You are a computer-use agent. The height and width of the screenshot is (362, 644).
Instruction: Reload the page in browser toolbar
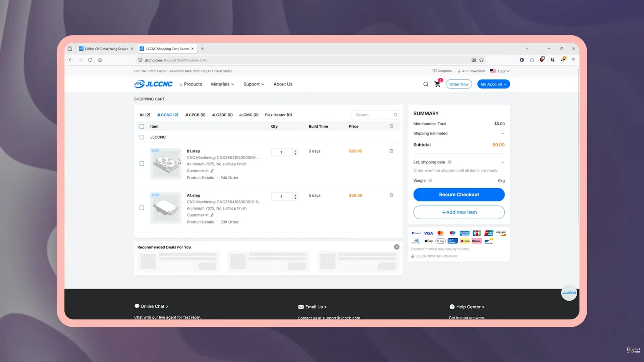(x=90, y=60)
